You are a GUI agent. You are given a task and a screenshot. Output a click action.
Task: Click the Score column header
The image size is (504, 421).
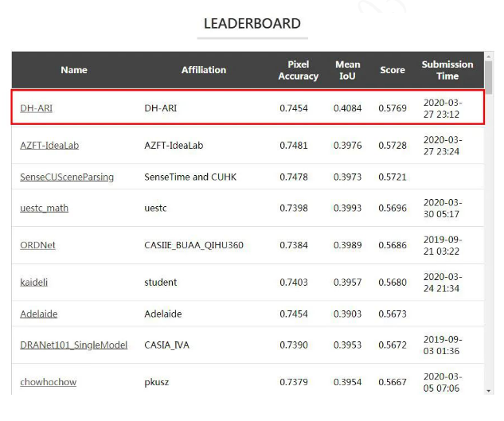click(393, 70)
